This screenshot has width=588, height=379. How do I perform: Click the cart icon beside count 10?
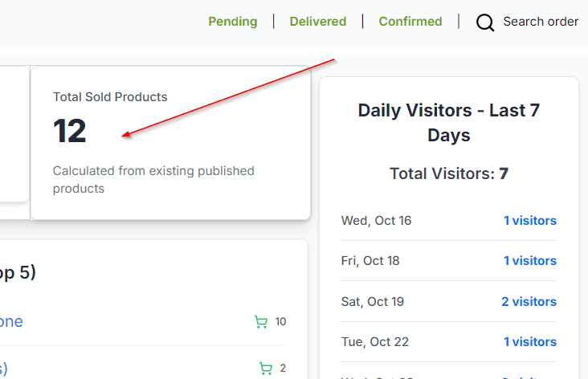coord(260,322)
